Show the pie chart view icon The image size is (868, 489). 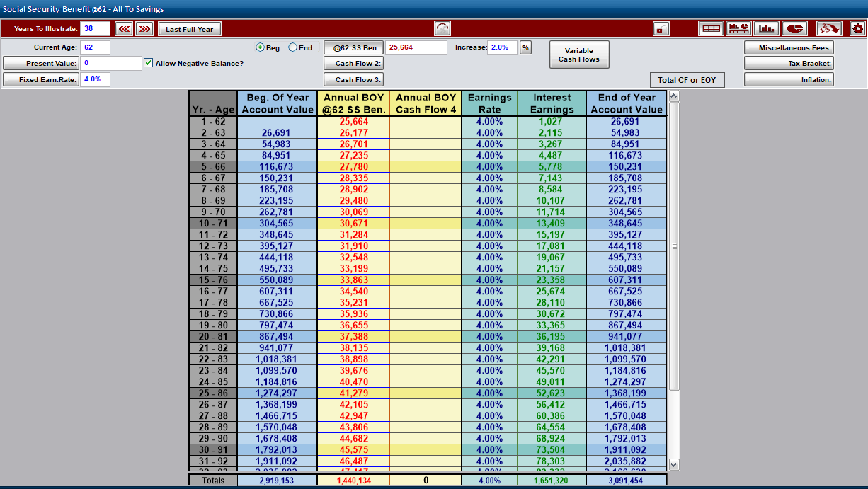[x=794, y=29]
